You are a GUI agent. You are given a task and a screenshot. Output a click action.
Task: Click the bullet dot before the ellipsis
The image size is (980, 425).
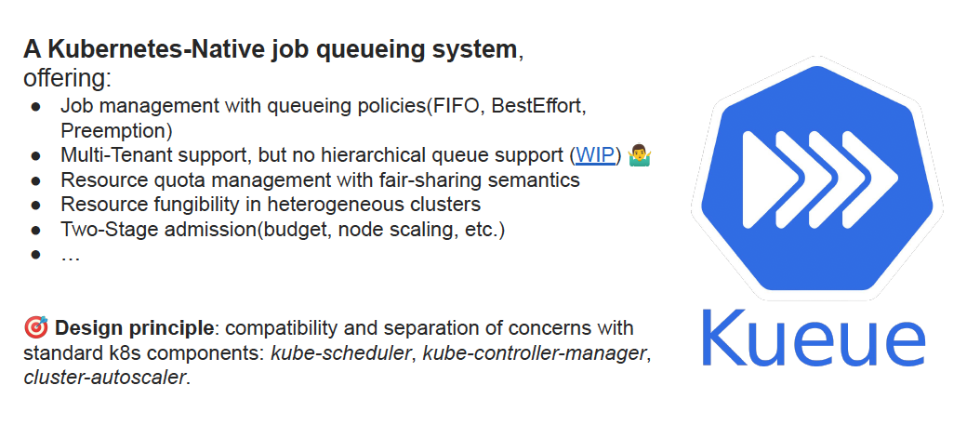(36, 253)
